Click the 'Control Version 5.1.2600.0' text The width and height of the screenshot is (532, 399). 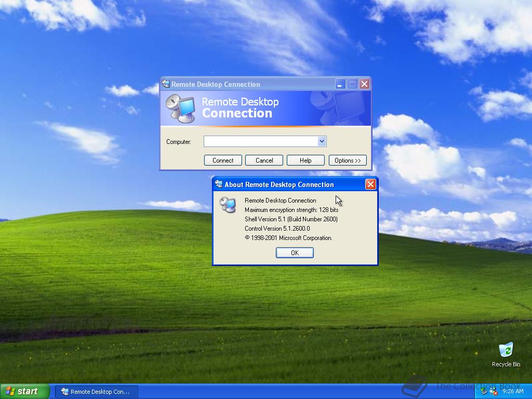coord(277,229)
